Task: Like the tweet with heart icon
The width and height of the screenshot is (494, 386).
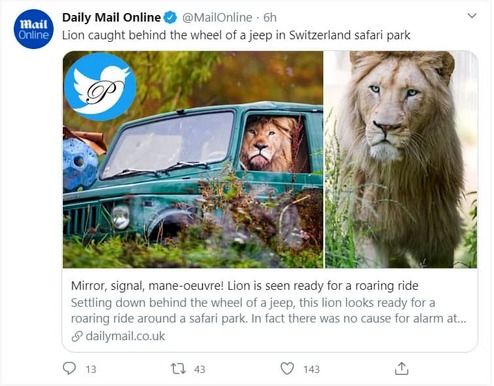Action: click(287, 369)
